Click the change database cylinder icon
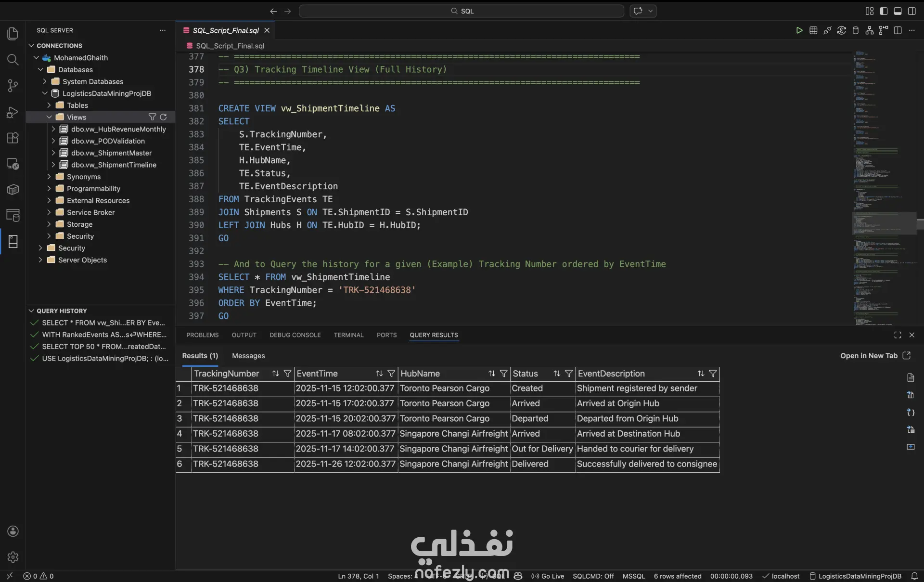The image size is (924, 582). pos(856,30)
